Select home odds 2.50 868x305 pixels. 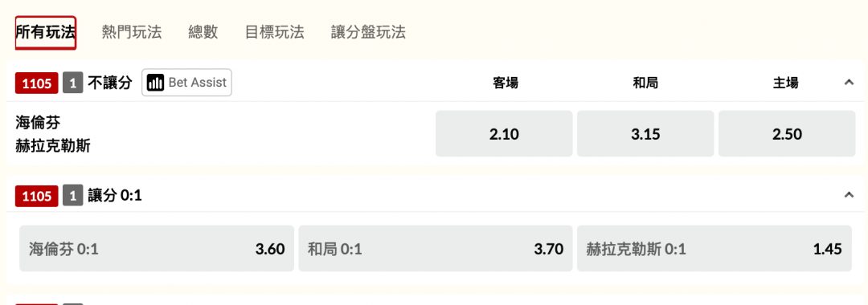coord(787,134)
